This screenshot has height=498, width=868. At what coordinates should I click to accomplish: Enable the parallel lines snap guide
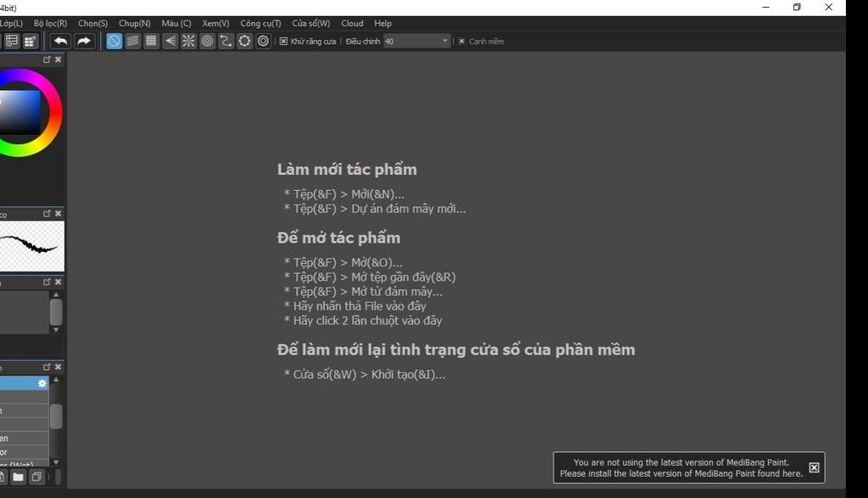coord(133,41)
